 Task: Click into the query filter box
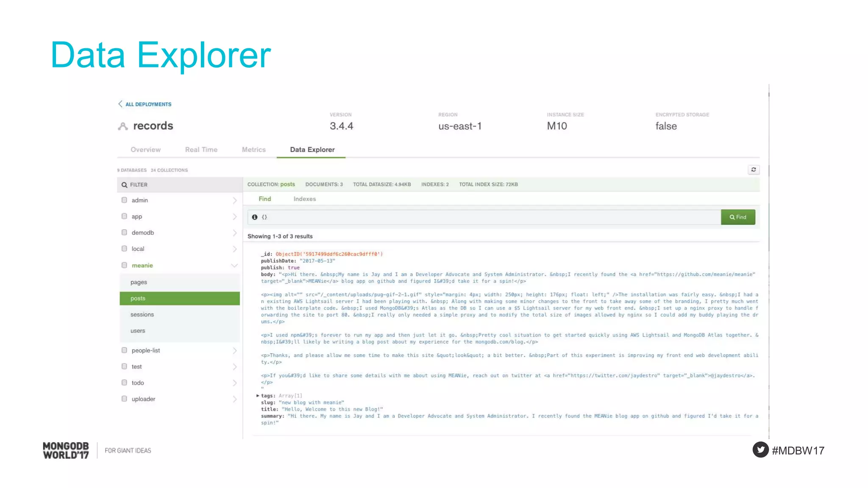[x=484, y=217]
